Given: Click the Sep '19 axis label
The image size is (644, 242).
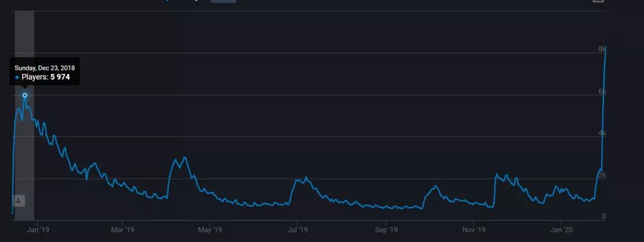Looking at the screenshot, I should (x=386, y=229).
